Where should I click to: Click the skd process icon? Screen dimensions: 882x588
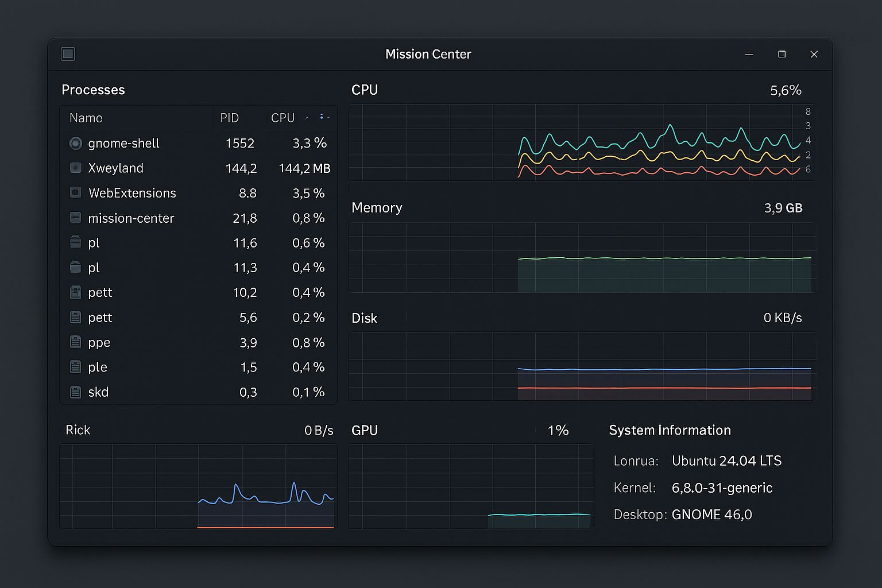(75, 392)
